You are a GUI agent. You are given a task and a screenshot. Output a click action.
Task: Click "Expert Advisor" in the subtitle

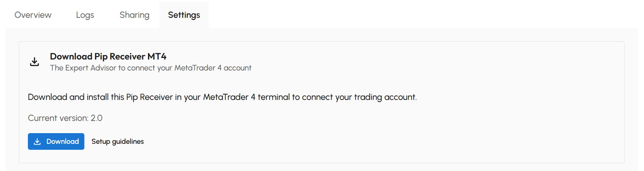click(91, 68)
